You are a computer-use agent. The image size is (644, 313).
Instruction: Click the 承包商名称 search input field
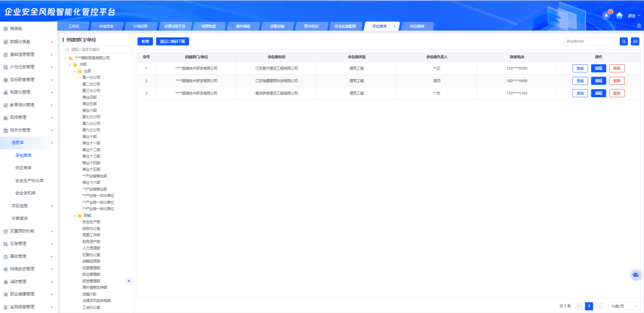(590, 41)
